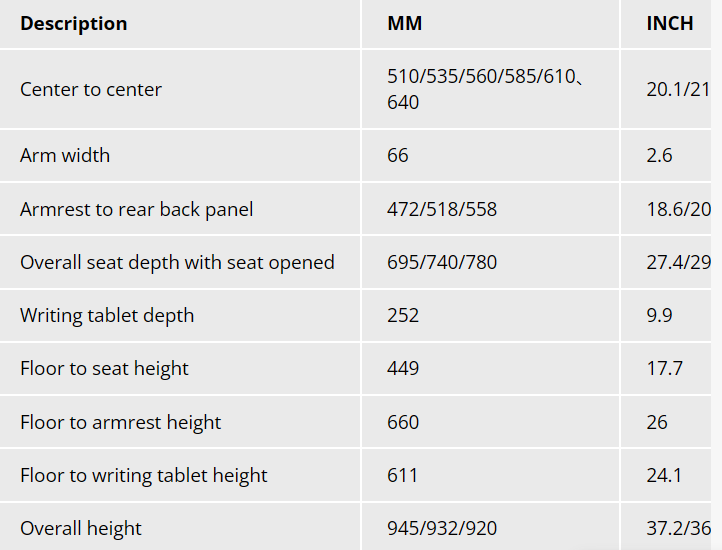
Task: Select the 24.1 inch value
Action: coord(664,475)
